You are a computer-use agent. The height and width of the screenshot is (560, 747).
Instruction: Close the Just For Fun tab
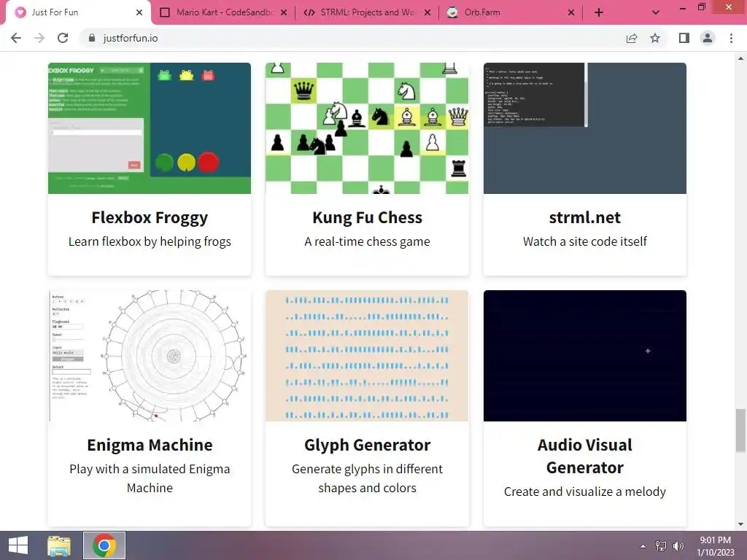(x=139, y=12)
